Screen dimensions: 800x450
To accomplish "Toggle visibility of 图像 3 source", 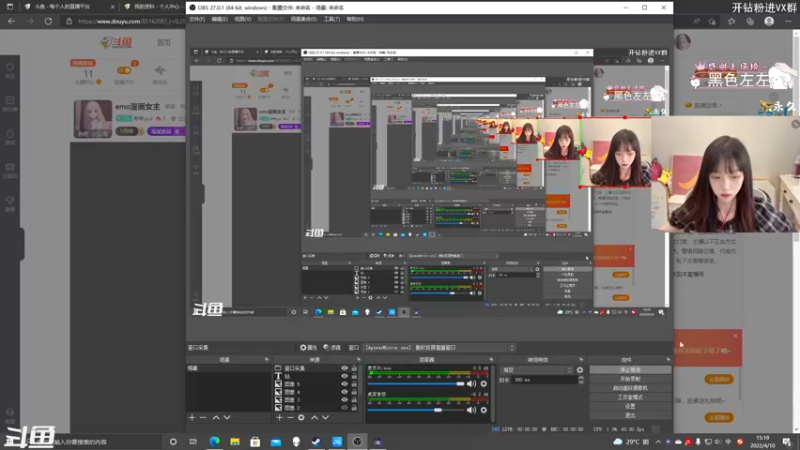I will [x=344, y=399].
